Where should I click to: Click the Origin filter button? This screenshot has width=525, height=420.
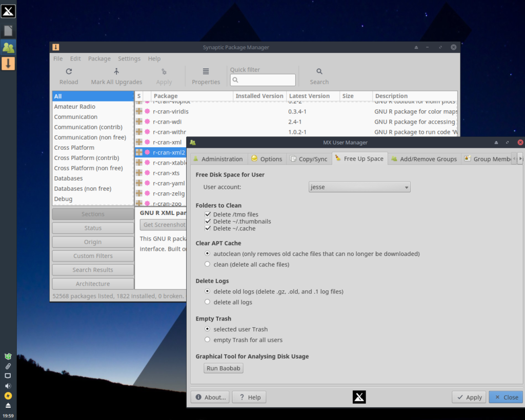coord(93,242)
